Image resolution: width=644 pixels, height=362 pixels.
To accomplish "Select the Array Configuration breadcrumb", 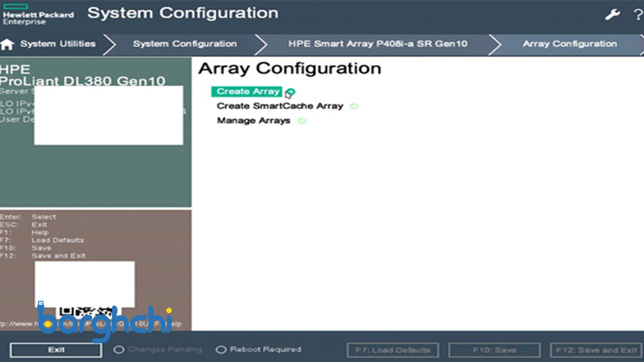I will tap(569, 44).
